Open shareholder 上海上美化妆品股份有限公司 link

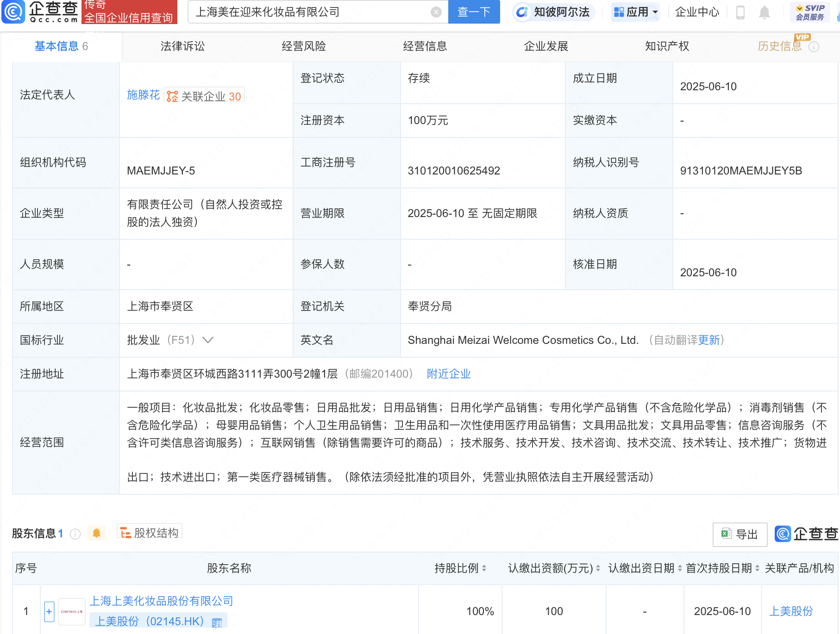coord(161,601)
